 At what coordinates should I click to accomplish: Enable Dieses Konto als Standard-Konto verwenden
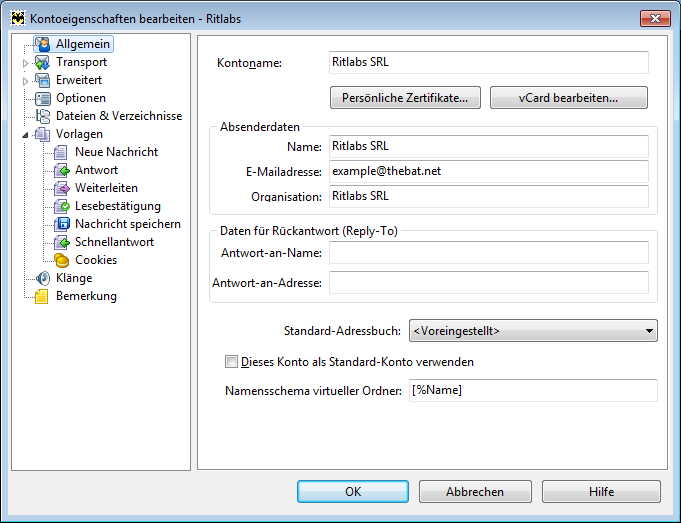click(231, 362)
